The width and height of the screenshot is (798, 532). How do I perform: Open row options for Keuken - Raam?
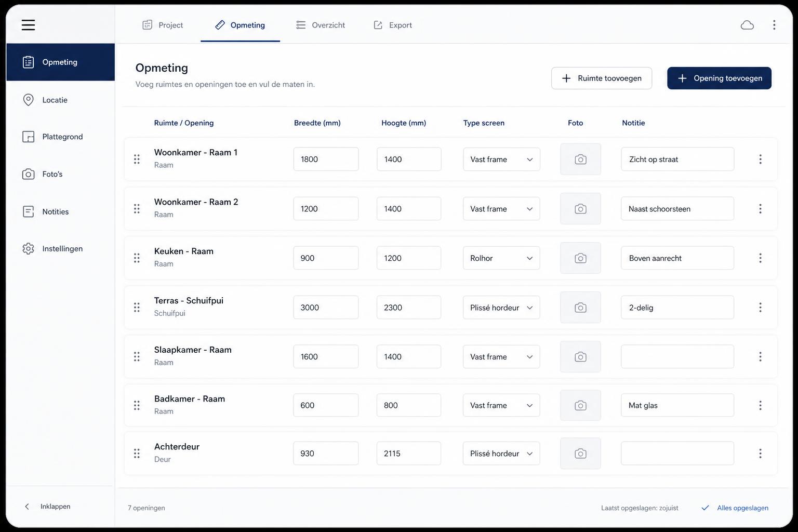760,258
